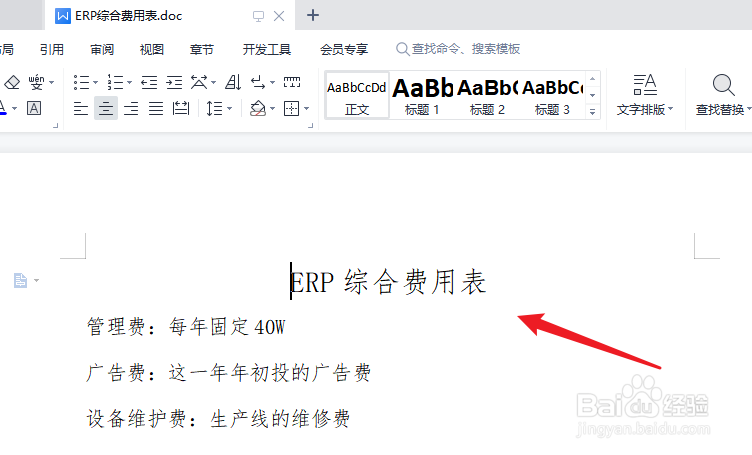Open the 会员专享 tab
Viewport: 752px width, 455px height.
click(344, 49)
